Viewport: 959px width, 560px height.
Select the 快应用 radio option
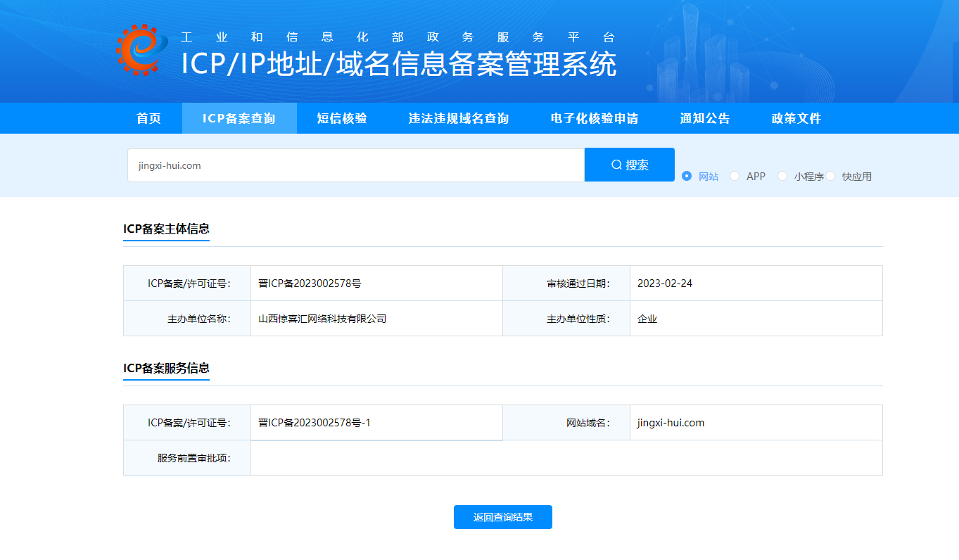830,176
